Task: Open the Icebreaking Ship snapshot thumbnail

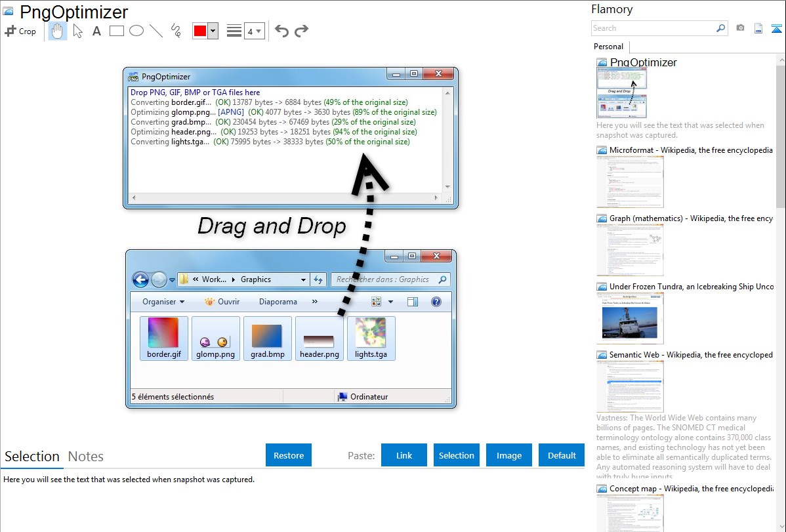Action: click(x=630, y=318)
